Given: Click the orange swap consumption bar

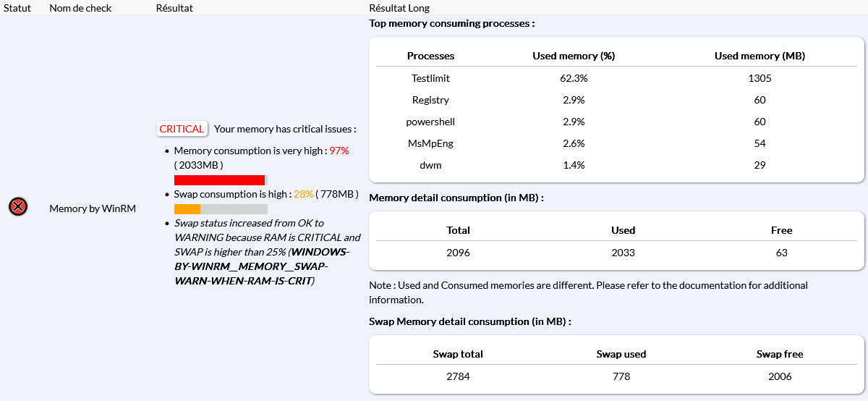Looking at the screenshot, I should pos(187,209).
